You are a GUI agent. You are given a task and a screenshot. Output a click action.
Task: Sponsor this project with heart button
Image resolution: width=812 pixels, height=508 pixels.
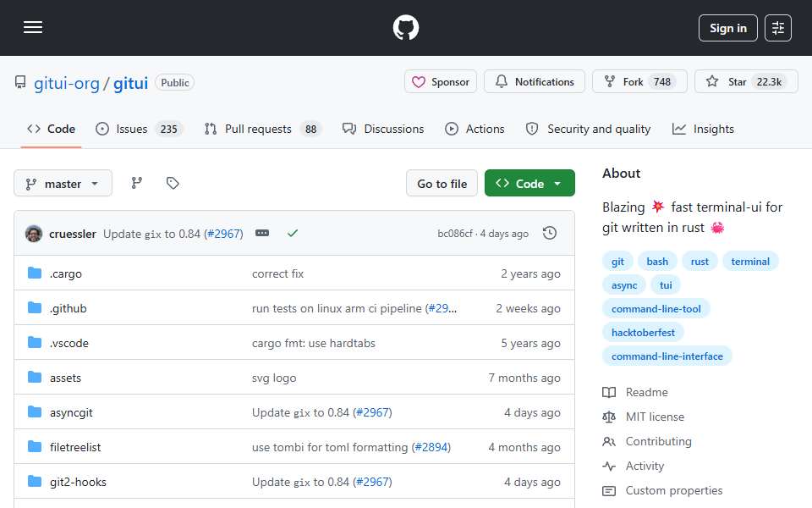(441, 82)
